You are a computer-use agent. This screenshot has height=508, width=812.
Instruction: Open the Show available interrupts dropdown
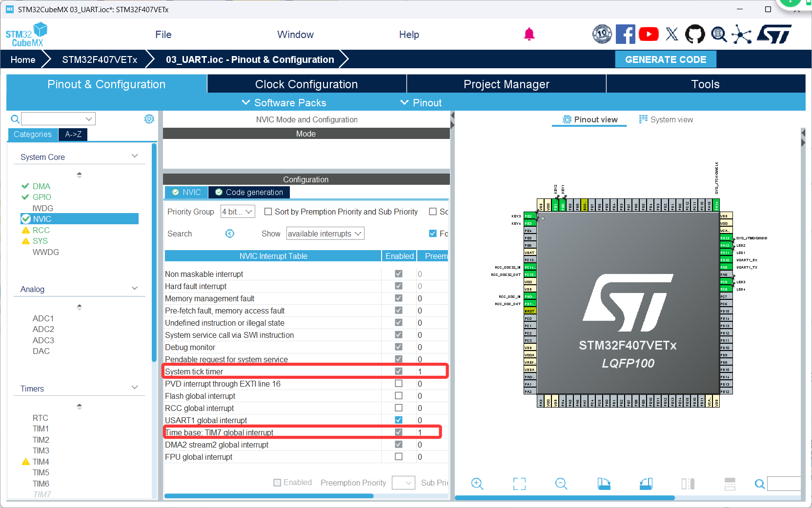325,234
